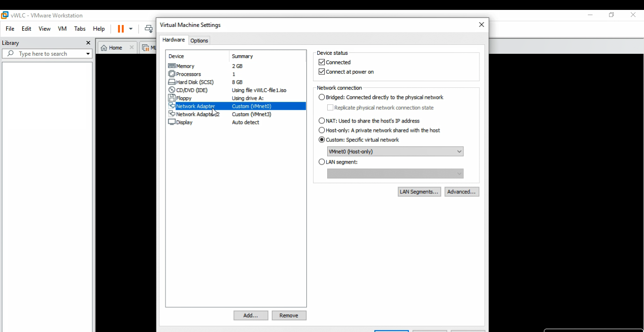
Task: Close the Virtual Machine Settings dialog
Action: pyautogui.click(x=481, y=25)
